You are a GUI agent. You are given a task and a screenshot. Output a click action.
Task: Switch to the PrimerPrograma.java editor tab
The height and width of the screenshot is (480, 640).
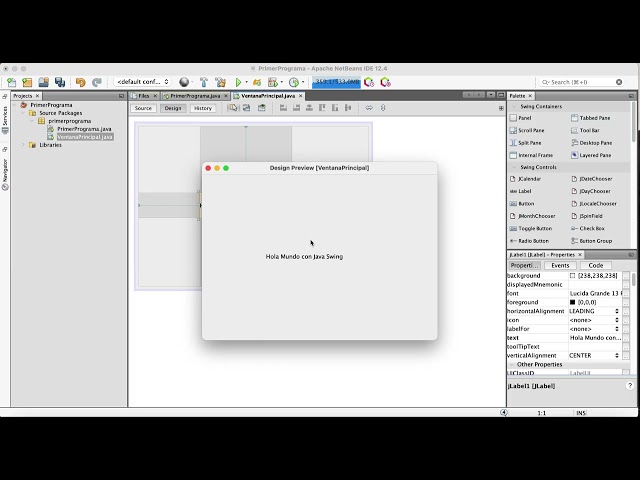(x=195, y=96)
